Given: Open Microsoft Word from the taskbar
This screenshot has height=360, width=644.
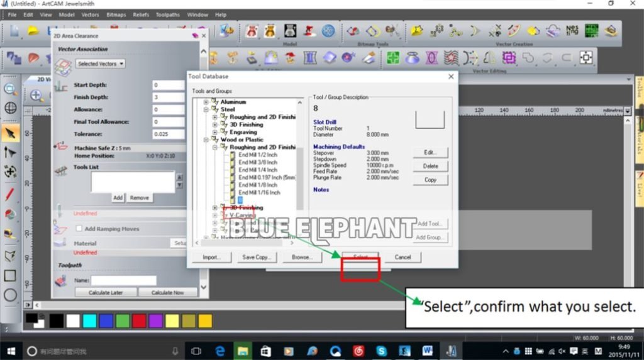Looking at the screenshot, I should pos(428,351).
